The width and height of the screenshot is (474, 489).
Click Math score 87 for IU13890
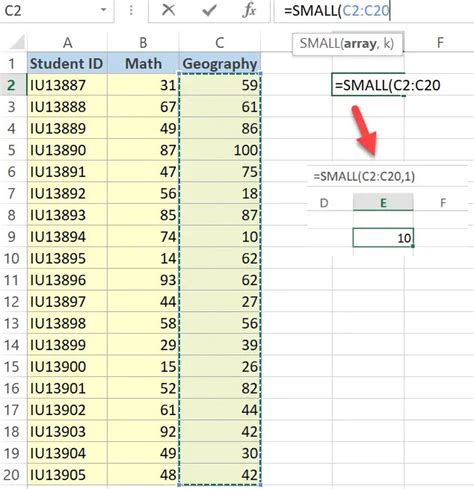click(x=143, y=150)
